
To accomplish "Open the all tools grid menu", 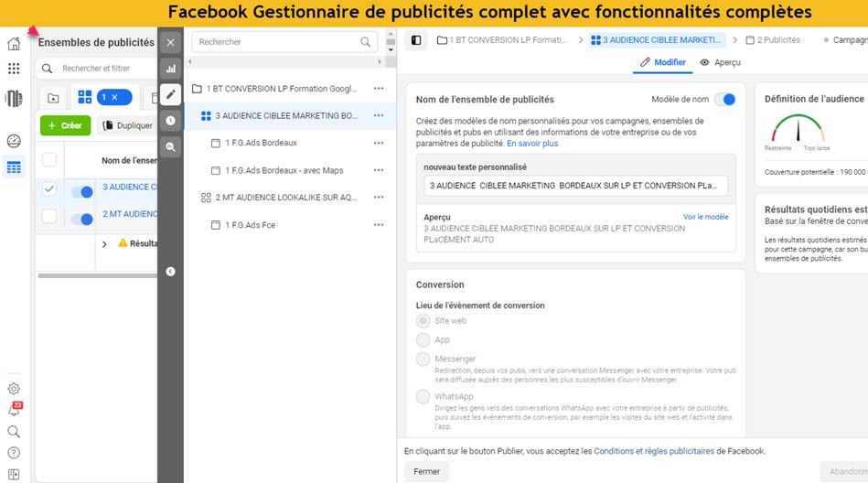I will click(x=14, y=68).
